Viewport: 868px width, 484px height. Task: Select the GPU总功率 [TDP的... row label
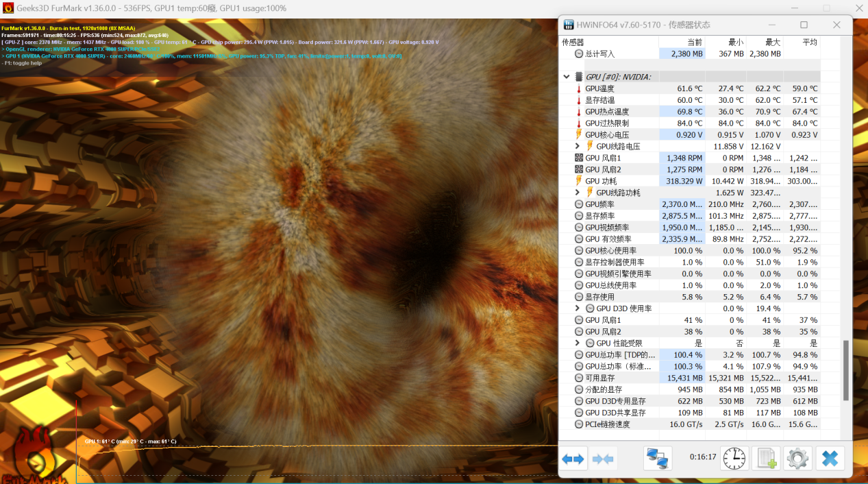[620, 354]
